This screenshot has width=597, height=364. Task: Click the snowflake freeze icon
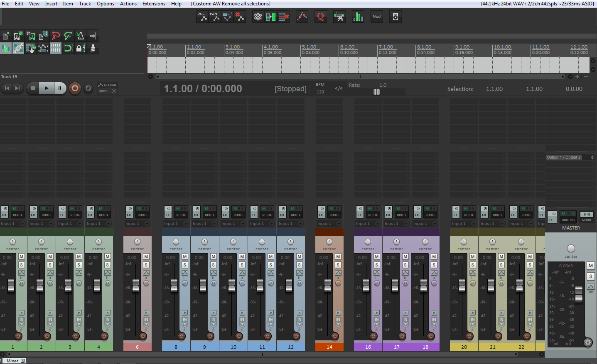(x=258, y=17)
